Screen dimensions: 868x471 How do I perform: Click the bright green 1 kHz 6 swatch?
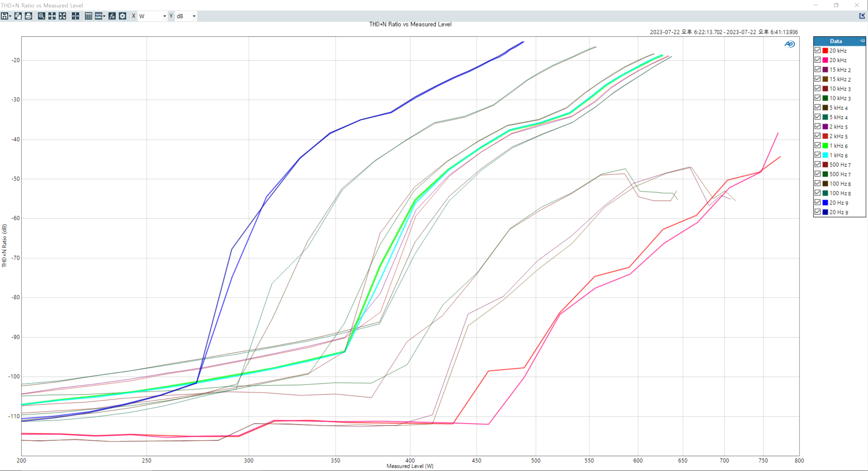[x=825, y=146]
